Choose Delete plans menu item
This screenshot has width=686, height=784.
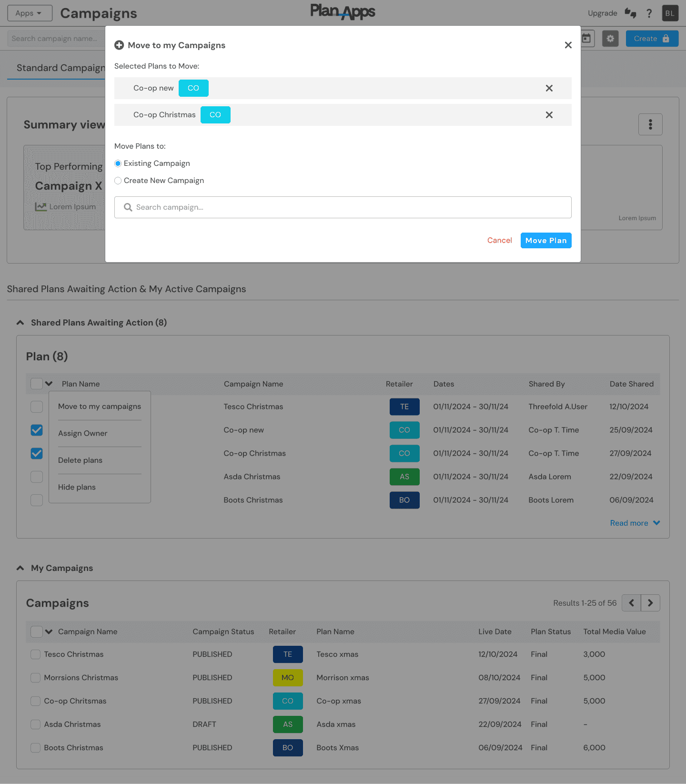pos(80,460)
